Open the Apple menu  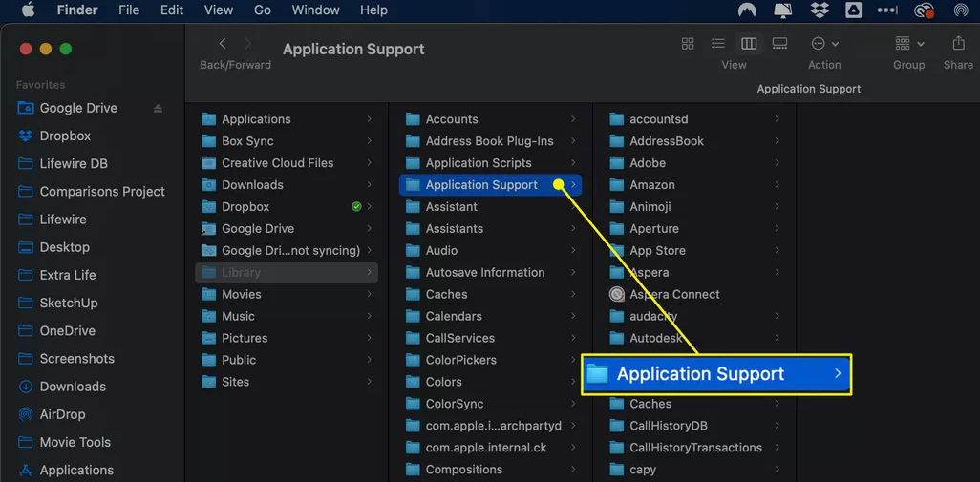29,10
